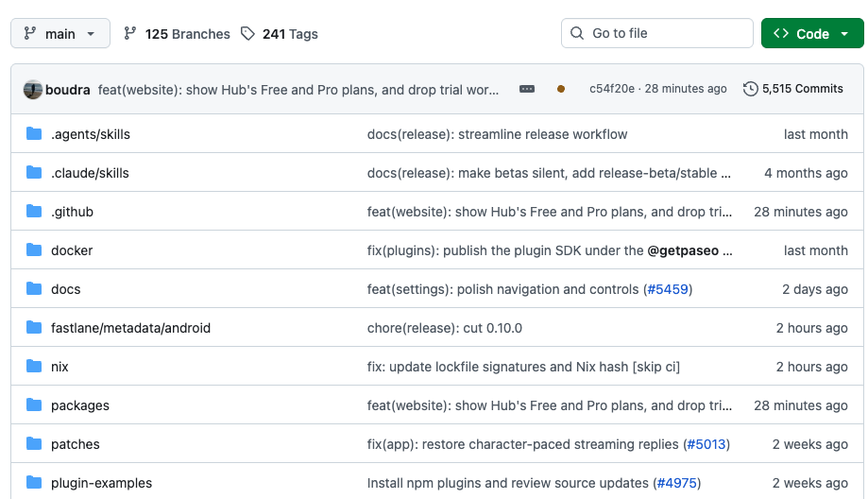Focus the Go to file search field
868x499 pixels.
pyautogui.click(x=657, y=33)
